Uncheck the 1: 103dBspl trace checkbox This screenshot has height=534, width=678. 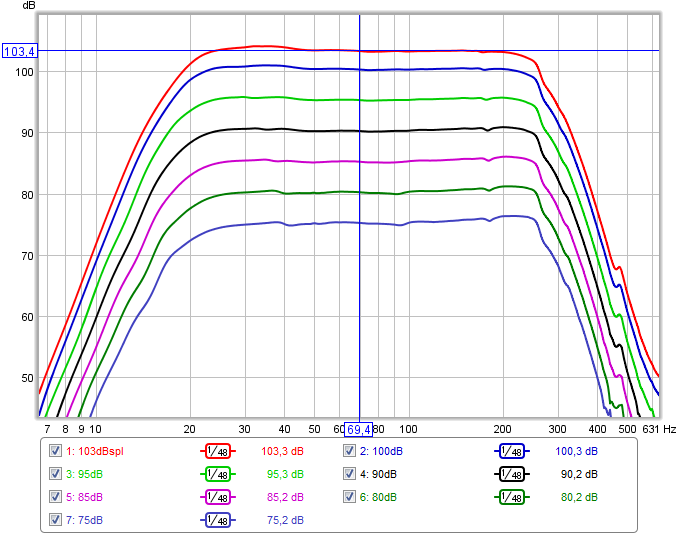coord(55,451)
